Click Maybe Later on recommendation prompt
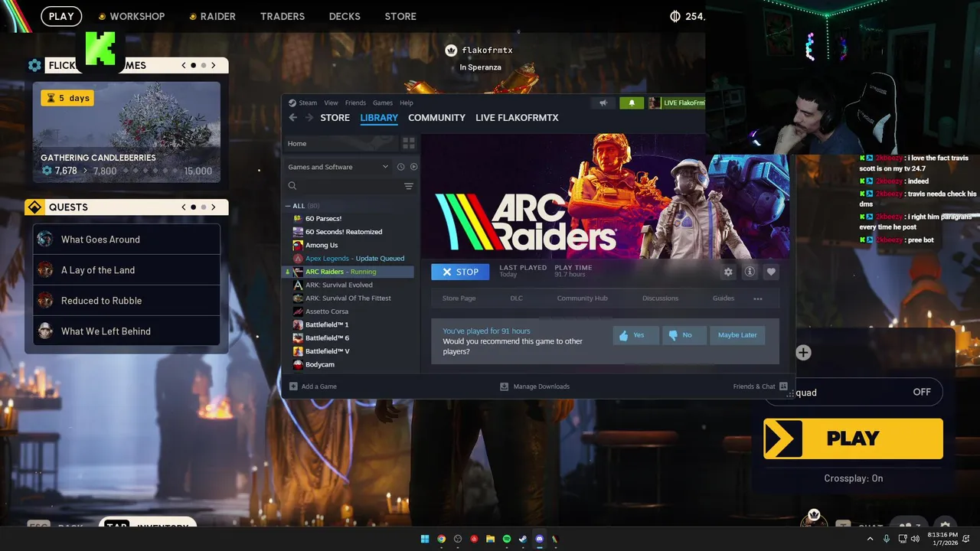The height and width of the screenshot is (551, 980). click(x=737, y=335)
